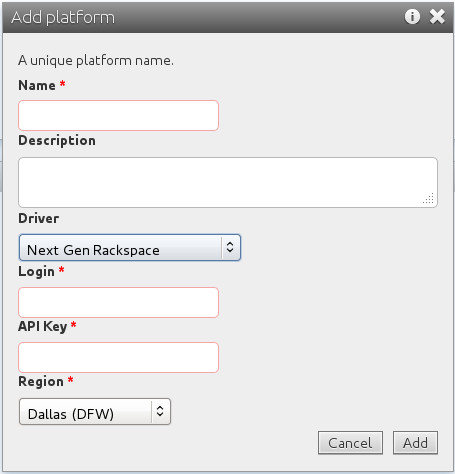This screenshot has width=455, height=474.
Task: Open the Region dropdown showing Dallas (DFW)
Action: pyautogui.click(x=95, y=412)
